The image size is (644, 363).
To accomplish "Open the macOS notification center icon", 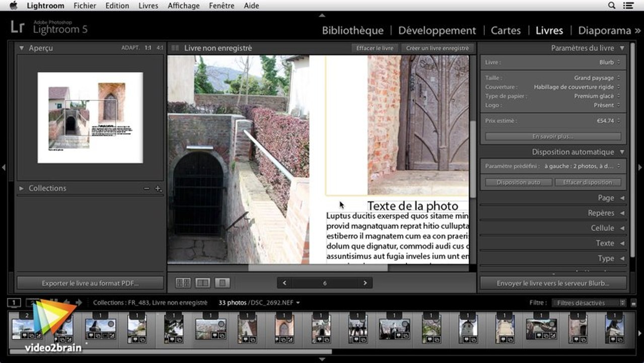I will point(628,6).
